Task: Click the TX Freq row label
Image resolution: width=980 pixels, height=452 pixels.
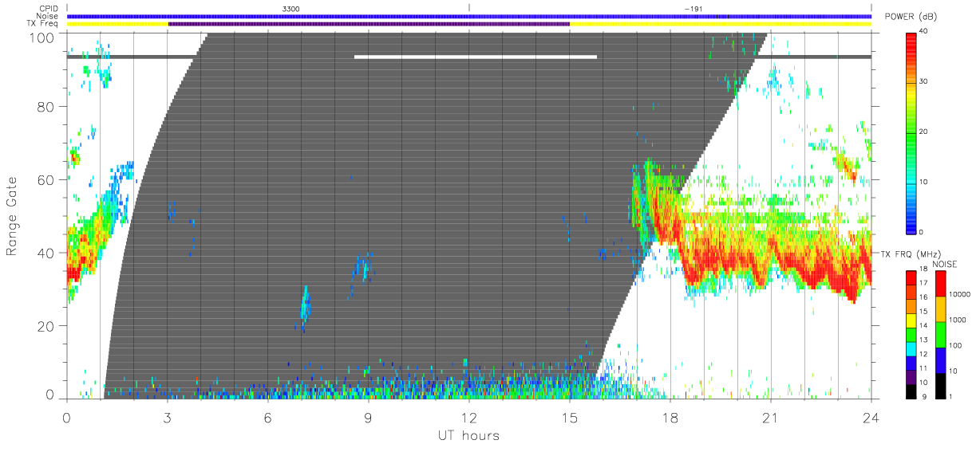Action: pyautogui.click(x=43, y=24)
